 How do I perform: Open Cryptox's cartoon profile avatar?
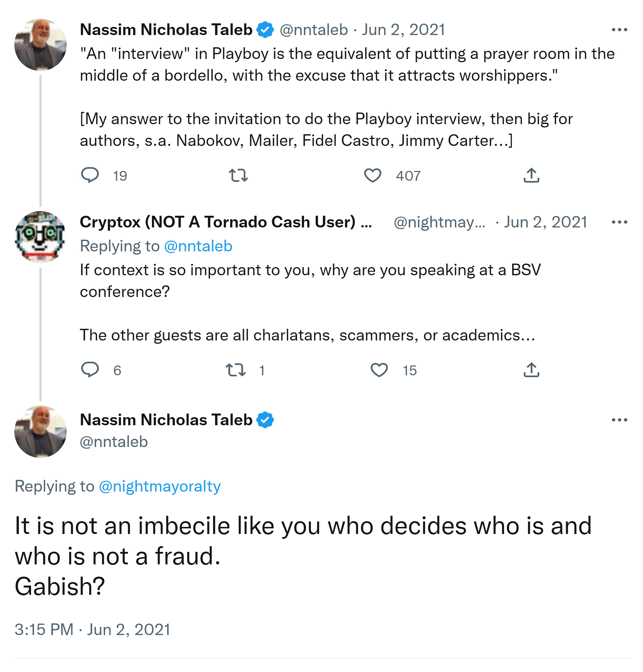(41, 237)
